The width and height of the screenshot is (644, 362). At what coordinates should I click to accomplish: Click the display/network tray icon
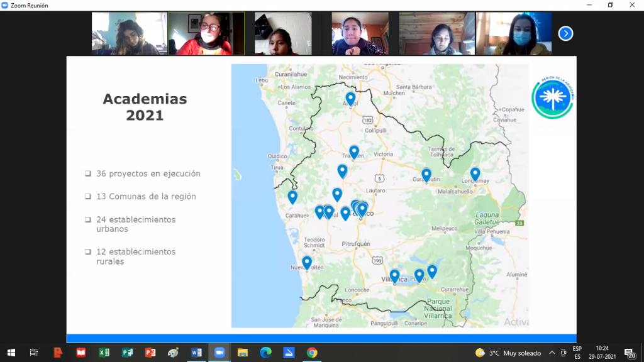click(563, 353)
